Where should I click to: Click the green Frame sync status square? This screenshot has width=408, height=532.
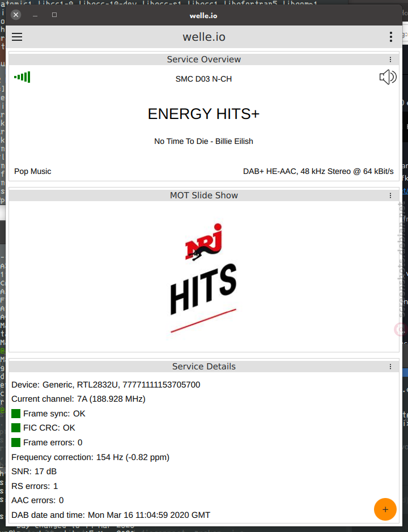[16, 414]
